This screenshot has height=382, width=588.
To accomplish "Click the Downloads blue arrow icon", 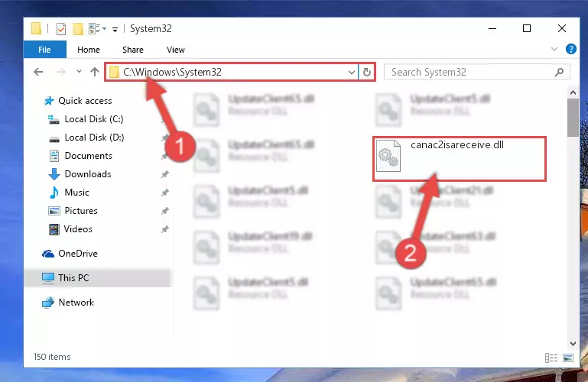I will click(x=54, y=174).
